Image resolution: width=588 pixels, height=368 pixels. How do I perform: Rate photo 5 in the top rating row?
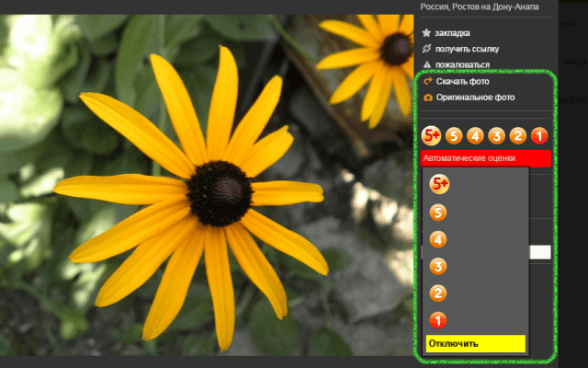[x=454, y=136]
